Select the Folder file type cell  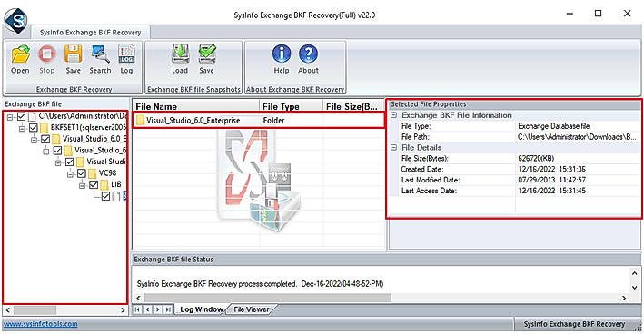pos(292,120)
